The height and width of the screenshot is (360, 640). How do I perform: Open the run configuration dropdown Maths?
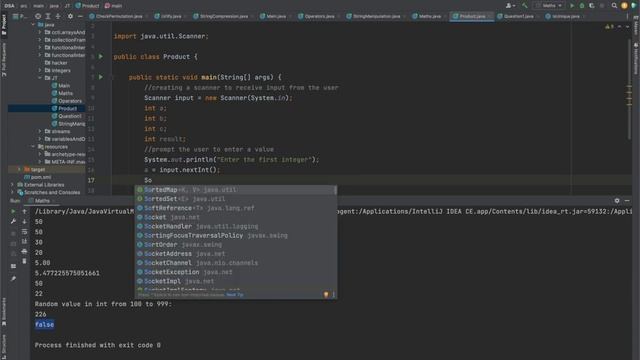click(x=549, y=6)
